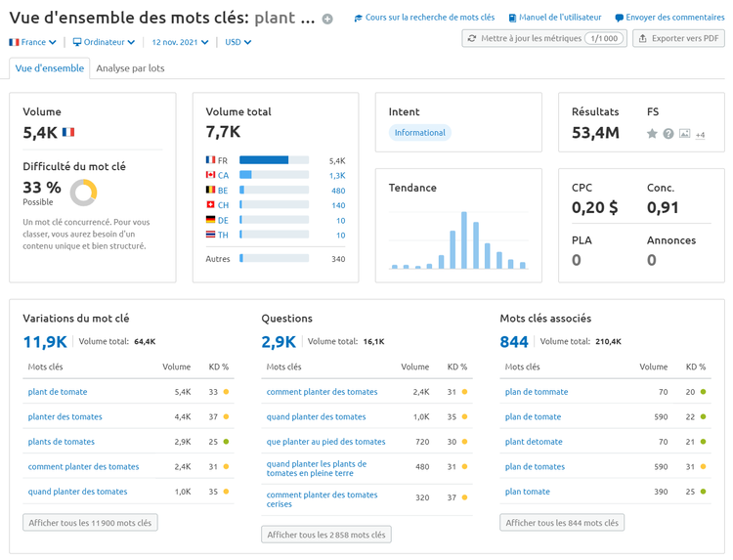733x560 pixels.
Task: Click the question mark icon under FS
Action: click(668, 134)
